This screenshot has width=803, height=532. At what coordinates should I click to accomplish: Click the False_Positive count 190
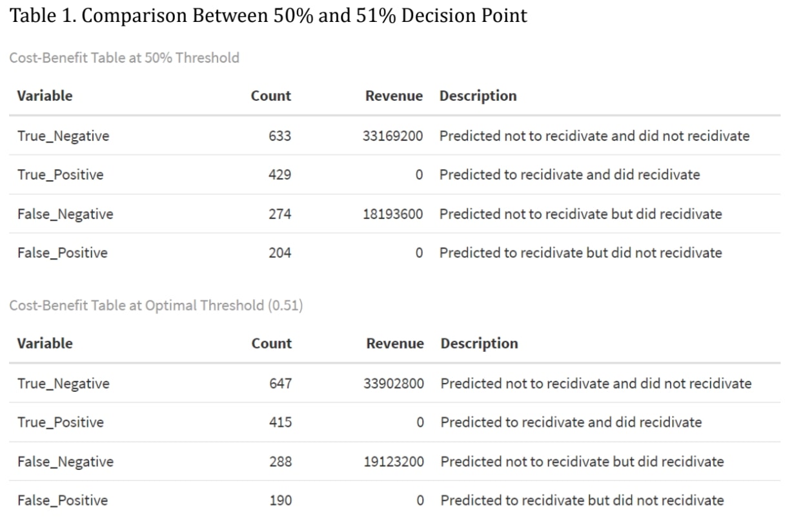[x=280, y=500]
